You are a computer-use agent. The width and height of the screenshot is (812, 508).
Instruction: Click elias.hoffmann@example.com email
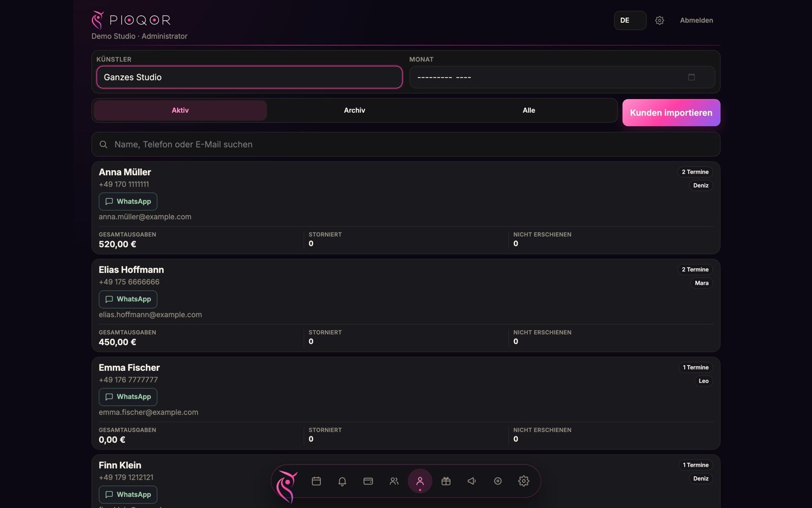pyautogui.click(x=150, y=315)
